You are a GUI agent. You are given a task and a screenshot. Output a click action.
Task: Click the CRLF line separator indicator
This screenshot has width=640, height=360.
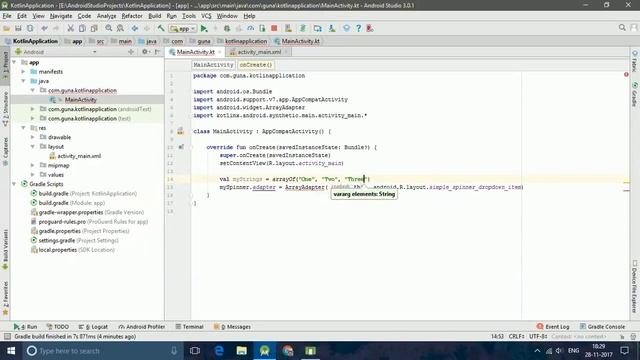coord(516,337)
